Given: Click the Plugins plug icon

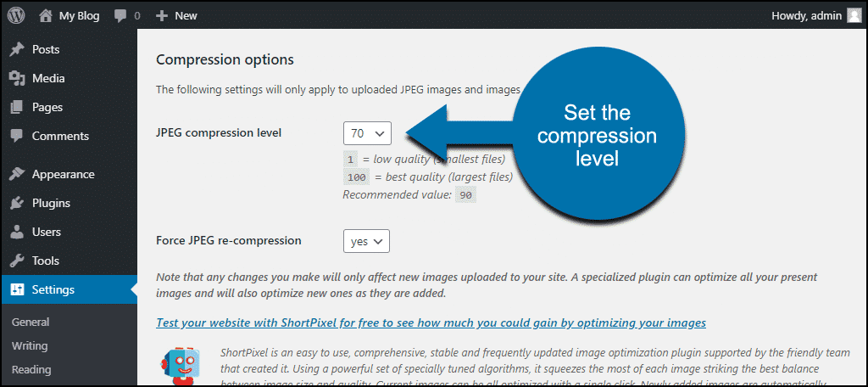Looking at the screenshot, I should [17, 203].
